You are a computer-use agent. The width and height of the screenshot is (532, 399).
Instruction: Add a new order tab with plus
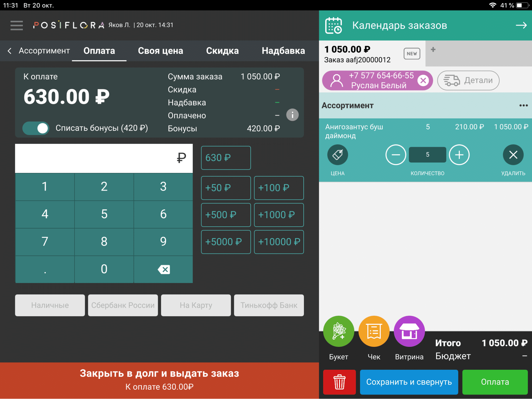click(x=433, y=49)
